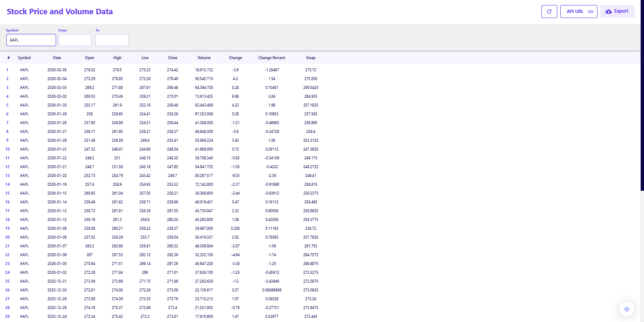Click row number 29 link
The height and width of the screenshot is (322, 644).
pos(8,317)
